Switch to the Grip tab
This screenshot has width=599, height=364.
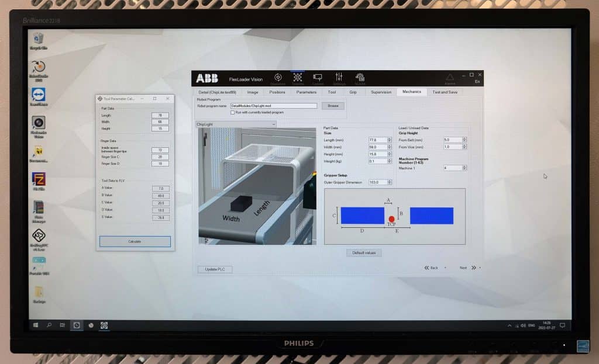click(x=353, y=92)
